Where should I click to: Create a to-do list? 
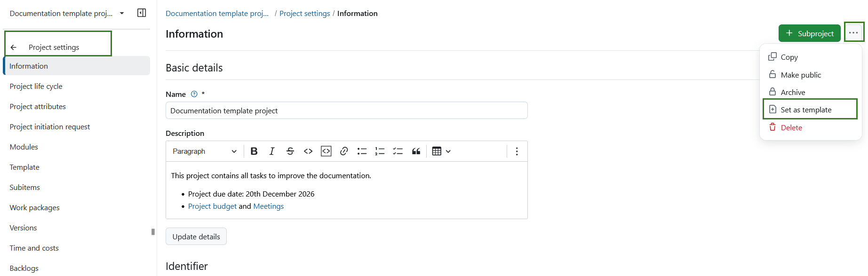click(398, 151)
